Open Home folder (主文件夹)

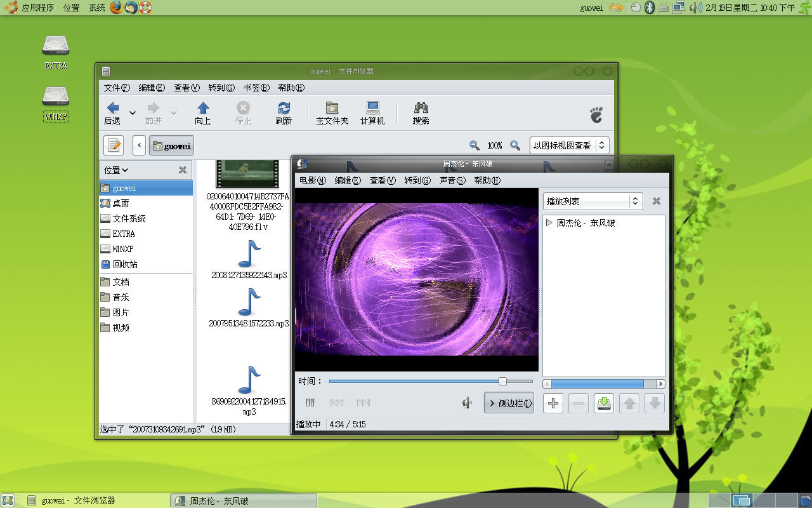coord(332,113)
